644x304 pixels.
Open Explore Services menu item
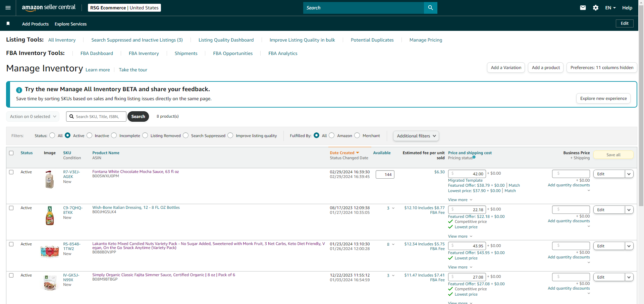70,24
